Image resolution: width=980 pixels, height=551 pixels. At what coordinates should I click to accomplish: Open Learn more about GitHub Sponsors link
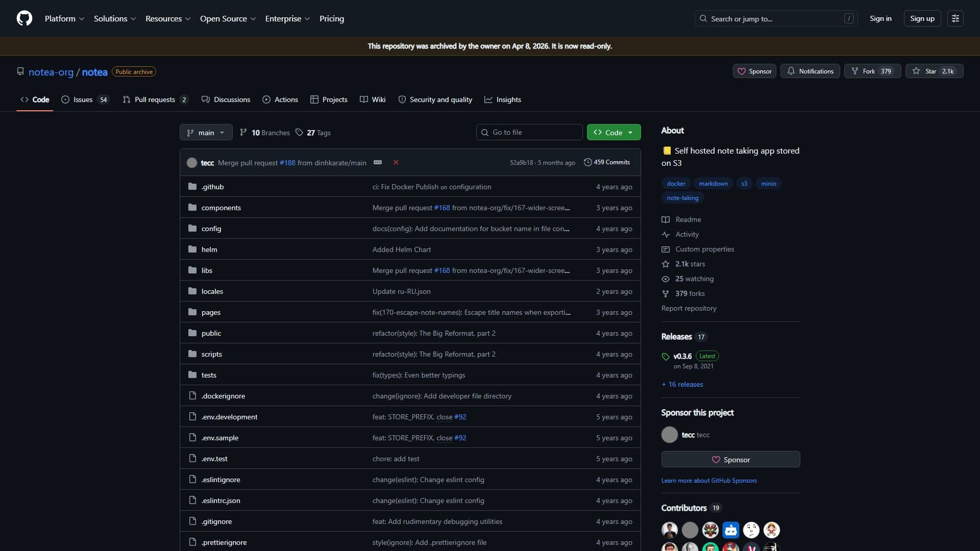(709, 481)
